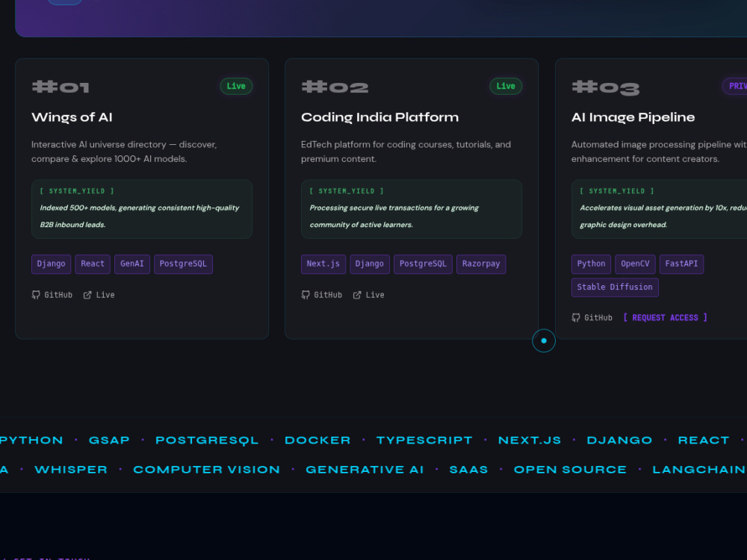
Task: Click the OpenCV tag
Action: [x=635, y=264]
